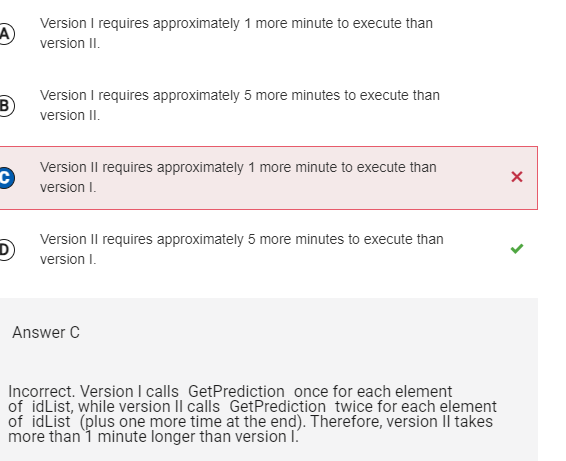Choose 'Version I requires approximately 5 more minutes' option
Image resolution: width=566 pixels, height=461 pixels.
[240, 105]
